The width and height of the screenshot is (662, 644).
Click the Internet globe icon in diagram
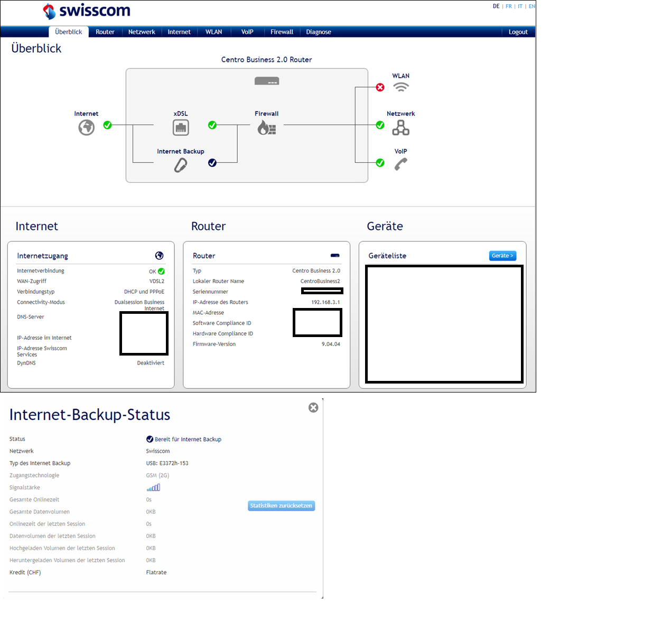87,127
